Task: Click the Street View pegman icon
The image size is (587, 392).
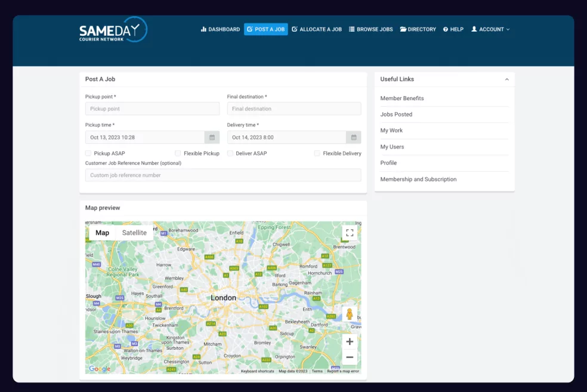Action: (350, 314)
